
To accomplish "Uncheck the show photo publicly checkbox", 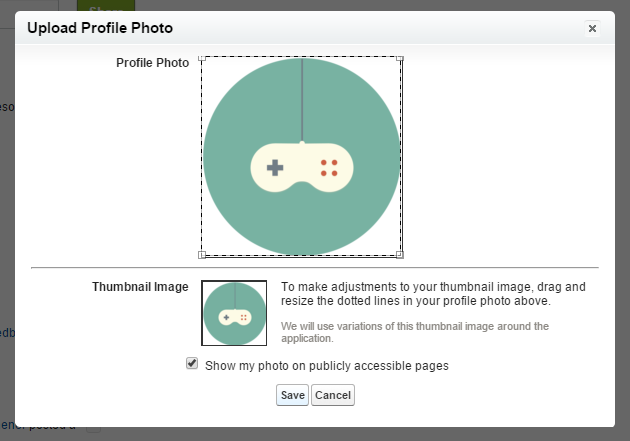I will tap(192, 364).
